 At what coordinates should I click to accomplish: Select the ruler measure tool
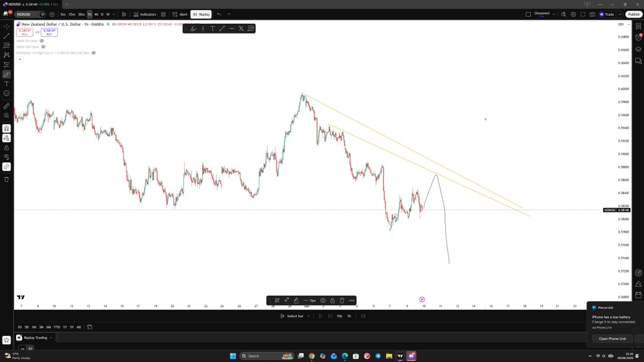point(6,106)
